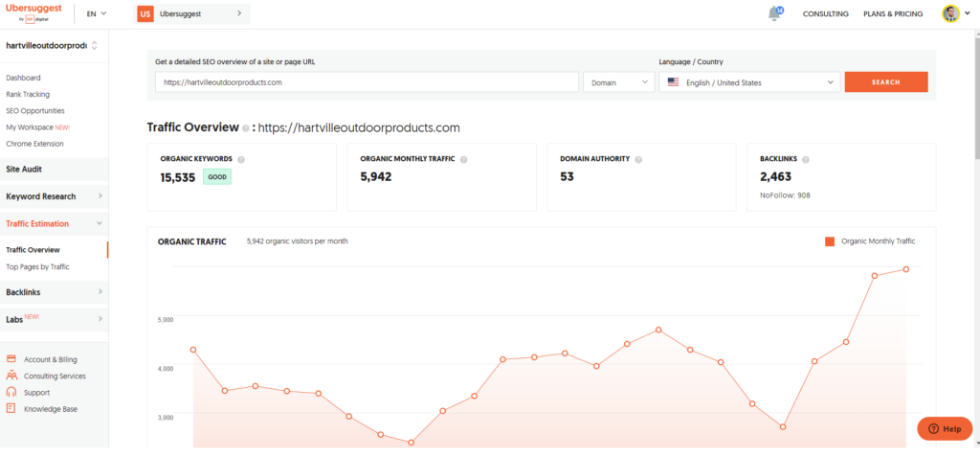
Task: Click the 2,463 backlinks value
Action: (775, 177)
